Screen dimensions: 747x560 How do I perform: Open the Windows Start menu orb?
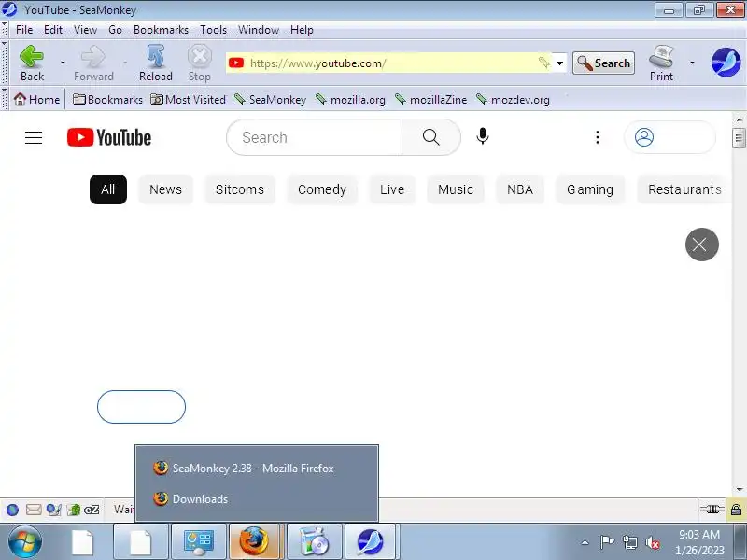pos(24,541)
